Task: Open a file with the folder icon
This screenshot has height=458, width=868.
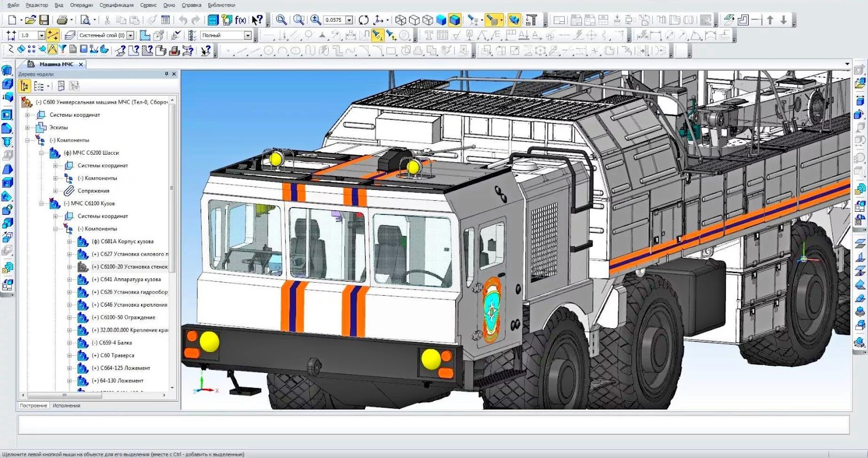Action: point(30,20)
